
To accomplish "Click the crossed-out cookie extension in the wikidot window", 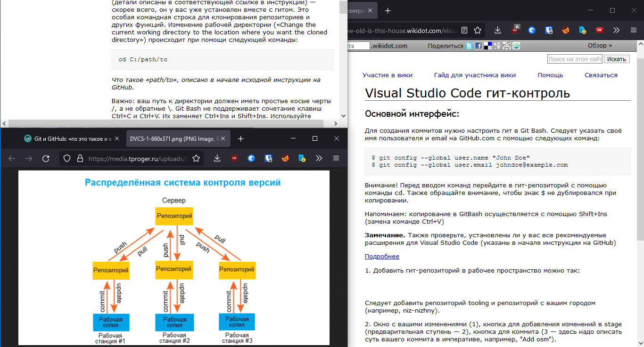I will coord(566,30).
